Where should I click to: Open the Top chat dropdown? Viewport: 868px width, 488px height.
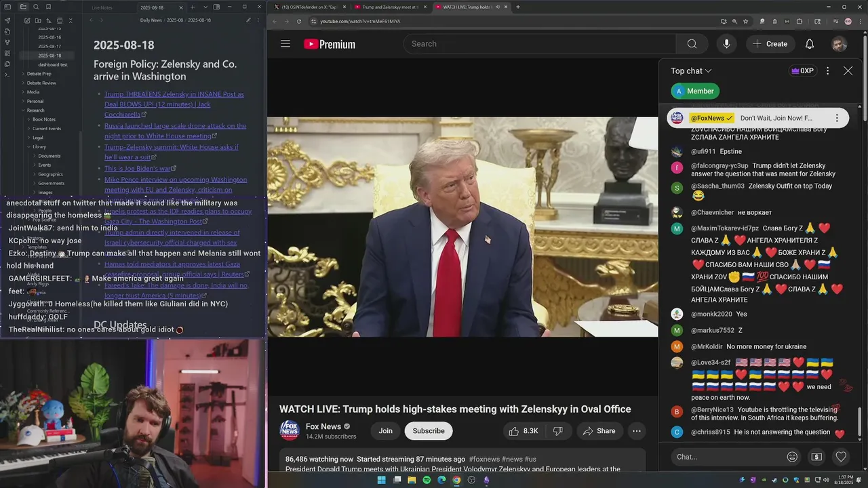pyautogui.click(x=691, y=70)
